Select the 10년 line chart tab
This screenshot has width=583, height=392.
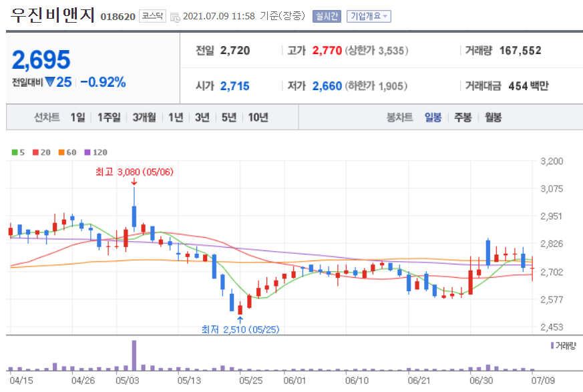(258, 118)
